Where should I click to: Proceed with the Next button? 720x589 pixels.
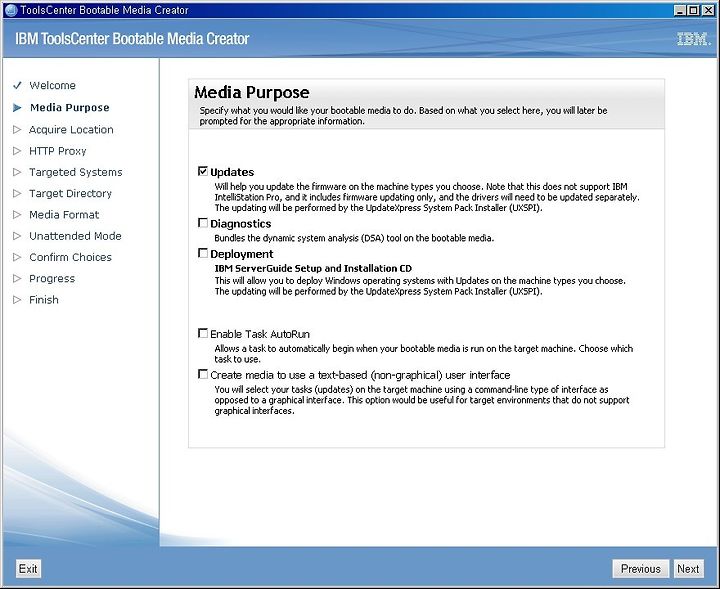coord(688,569)
